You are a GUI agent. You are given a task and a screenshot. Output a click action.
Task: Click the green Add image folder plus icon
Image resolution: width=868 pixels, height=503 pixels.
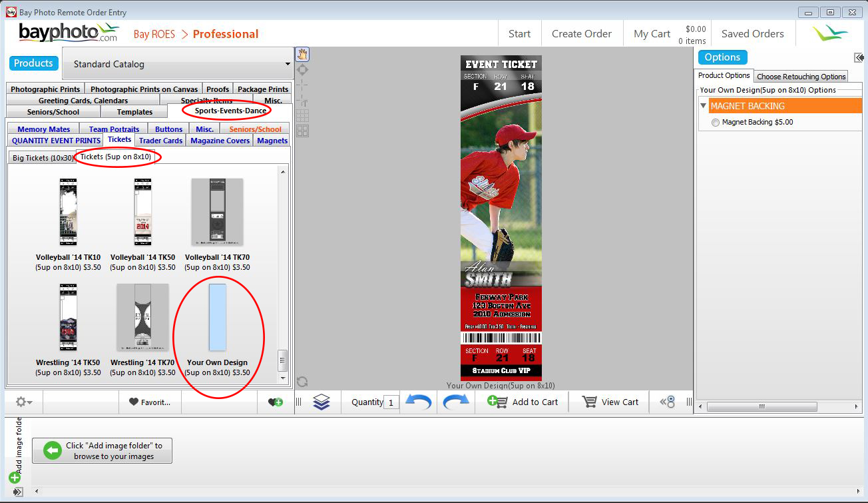point(15,477)
